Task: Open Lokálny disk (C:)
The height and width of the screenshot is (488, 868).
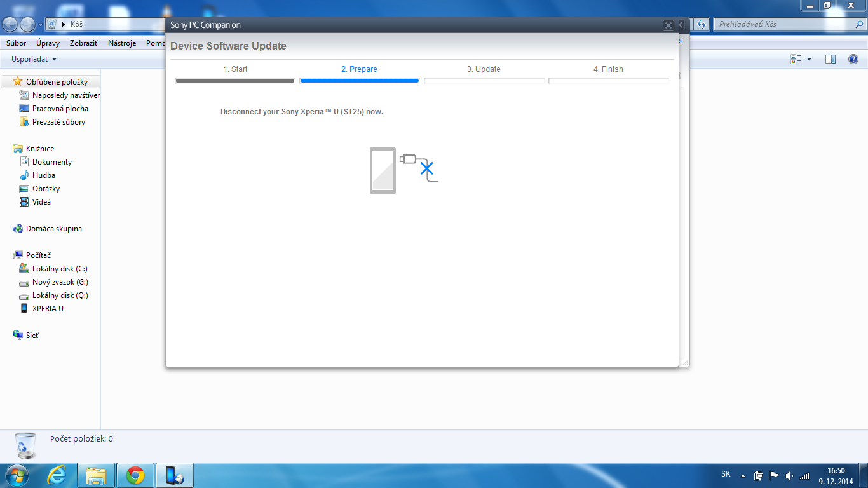Action: pos(53,269)
